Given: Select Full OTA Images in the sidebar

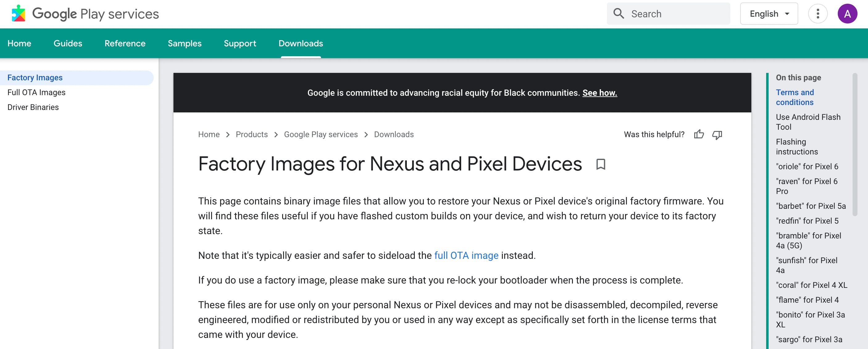Looking at the screenshot, I should tap(36, 92).
